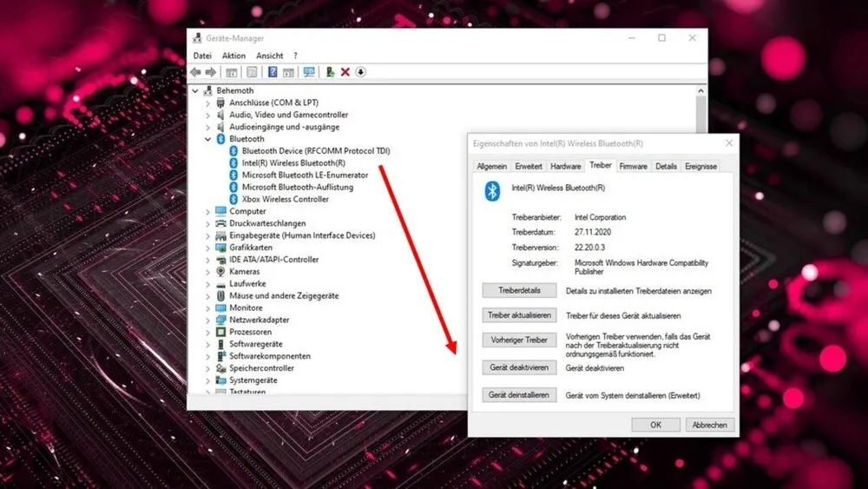The width and height of the screenshot is (868, 489).
Task: Switch to the Firmware tab
Action: 633,166
